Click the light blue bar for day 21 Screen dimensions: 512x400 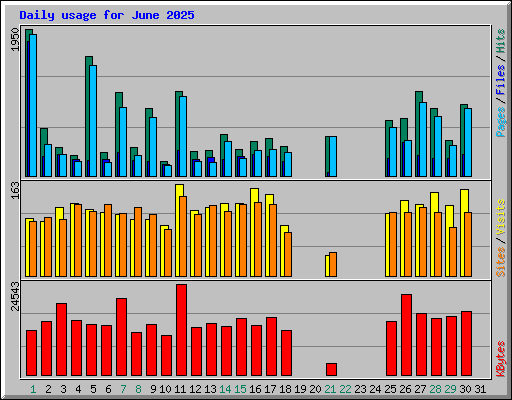(333, 156)
